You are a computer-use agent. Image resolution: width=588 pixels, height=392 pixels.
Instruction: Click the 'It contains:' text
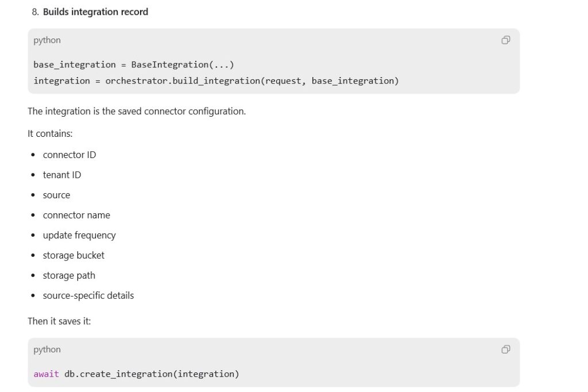(50, 134)
